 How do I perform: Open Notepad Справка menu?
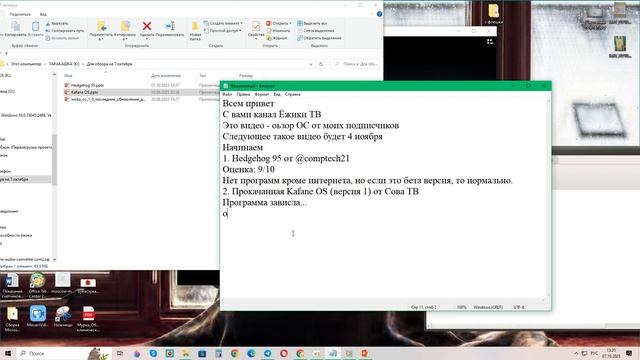click(x=293, y=94)
